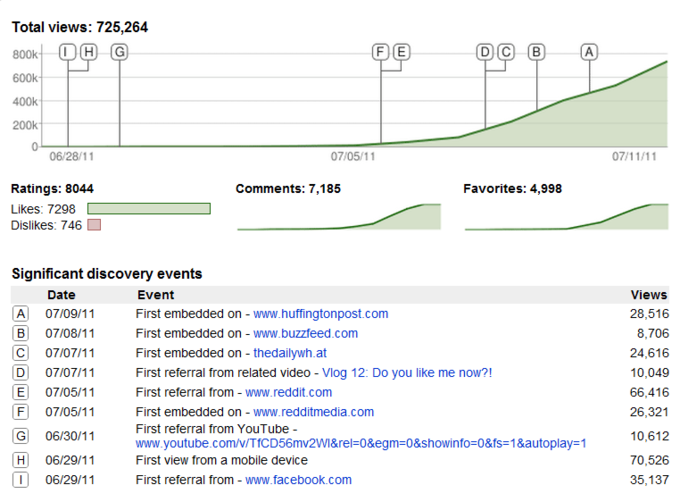Viewport: 680px width, 502px height.
Task: Click the A icon in the events table
Action: click(20, 313)
